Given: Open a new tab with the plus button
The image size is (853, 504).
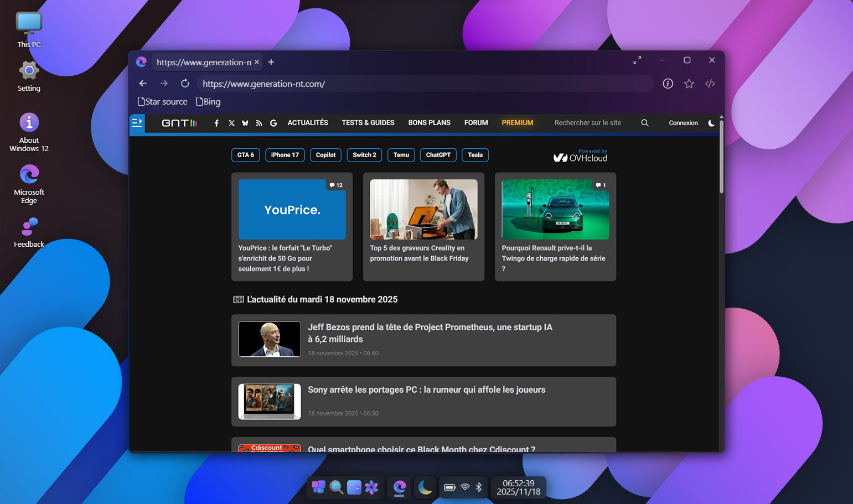Looking at the screenshot, I should point(271,62).
